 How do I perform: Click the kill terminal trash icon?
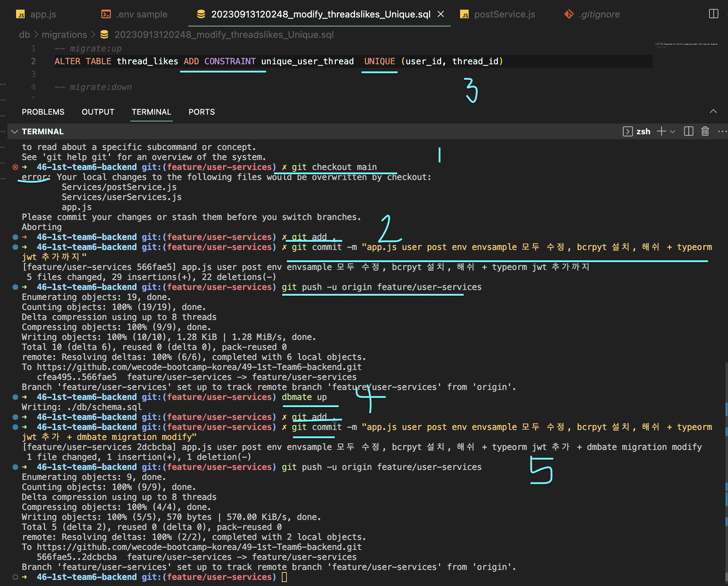705,131
